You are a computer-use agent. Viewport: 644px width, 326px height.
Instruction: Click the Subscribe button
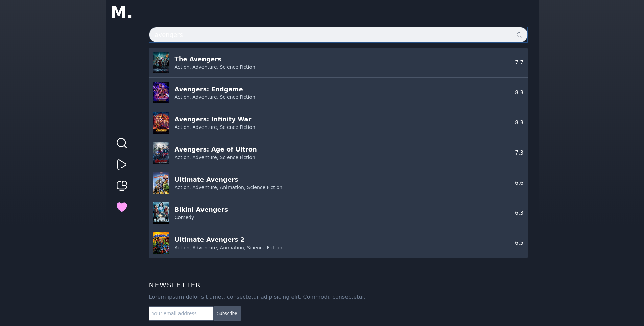tap(227, 313)
